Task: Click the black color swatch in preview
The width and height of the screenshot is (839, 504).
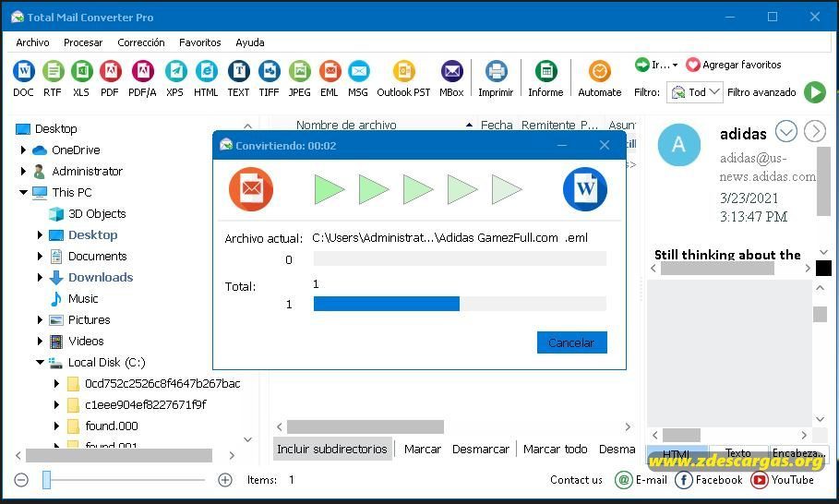Action: pos(823,268)
